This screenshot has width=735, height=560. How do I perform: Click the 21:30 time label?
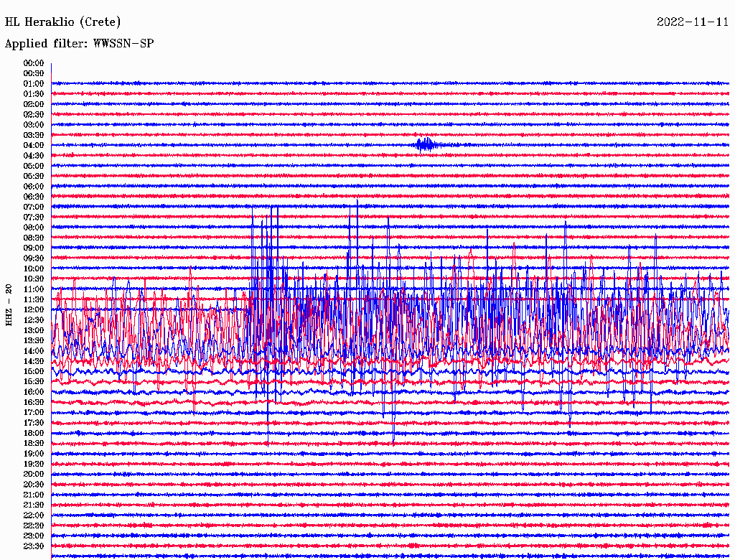(x=34, y=505)
